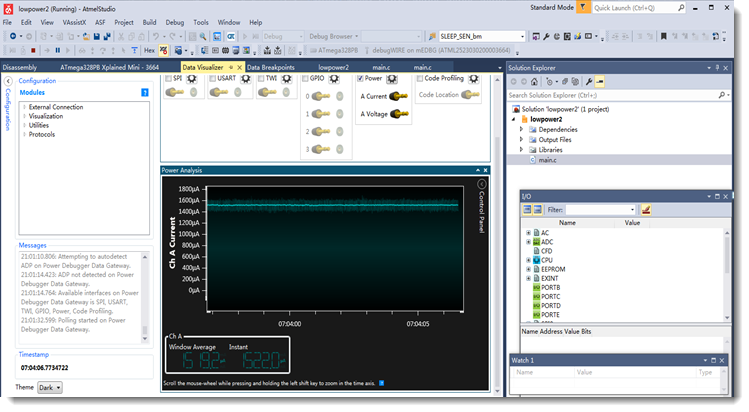Image resolution: width=749 pixels, height=412 pixels.
Task: Switch to the Data Breakpoints tab
Action: tap(270, 67)
